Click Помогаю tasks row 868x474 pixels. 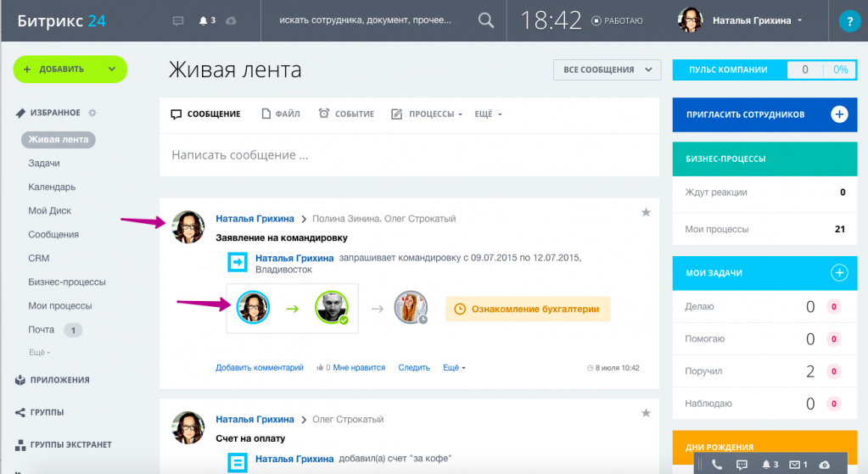764,339
